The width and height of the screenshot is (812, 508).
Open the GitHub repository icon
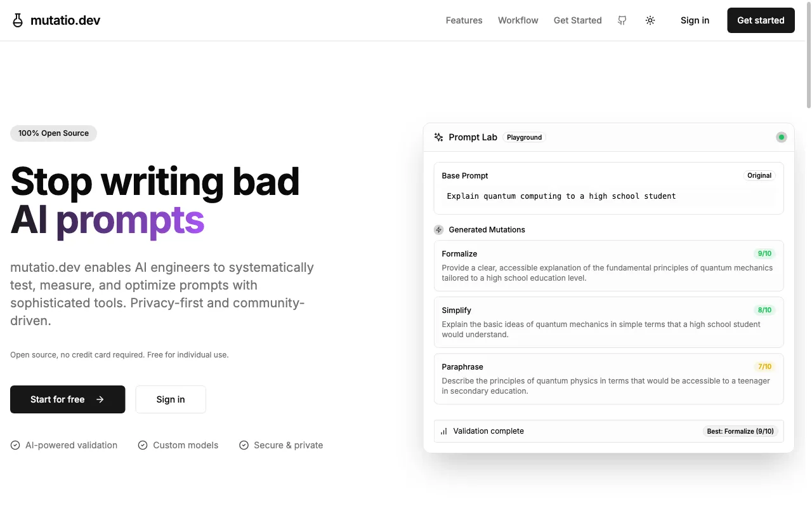tap(622, 20)
